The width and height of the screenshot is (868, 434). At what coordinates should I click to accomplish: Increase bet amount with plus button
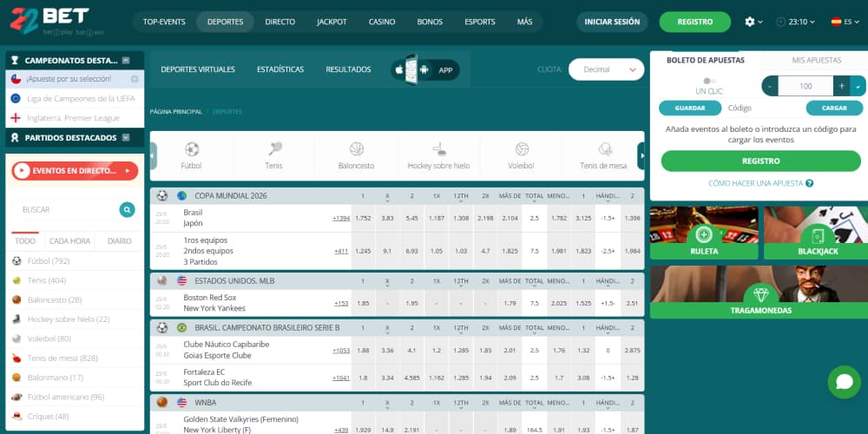point(841,86)
